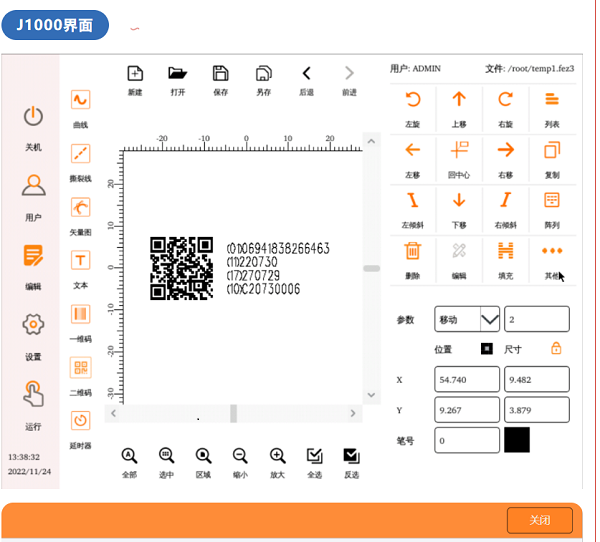The width and height of the screenshot is (600, 542).
Task: Toggle the position anchor black square
Action: [x=487, y=349]
